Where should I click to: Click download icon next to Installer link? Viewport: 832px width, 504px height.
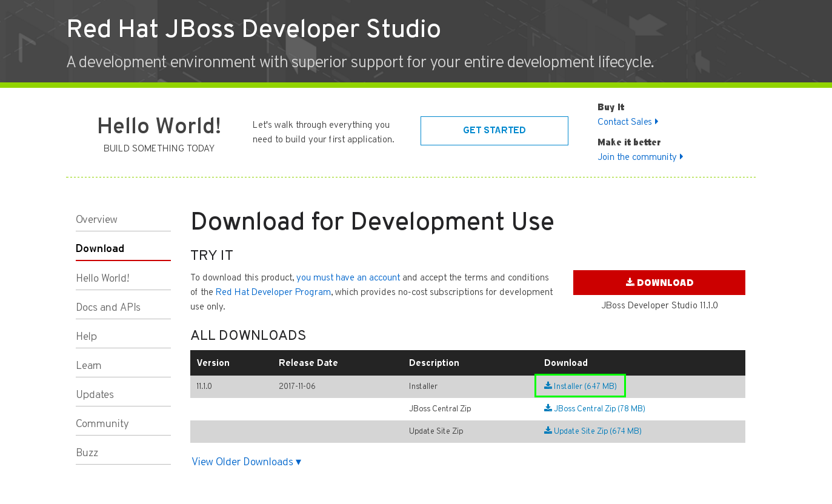coord(548,386)
